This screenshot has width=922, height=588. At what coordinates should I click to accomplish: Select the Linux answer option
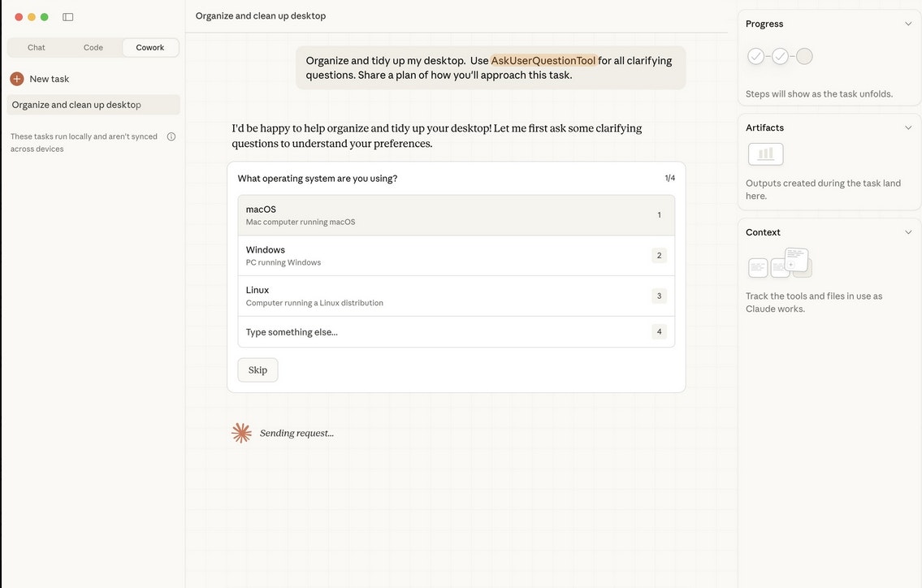[x=456, y=296]
